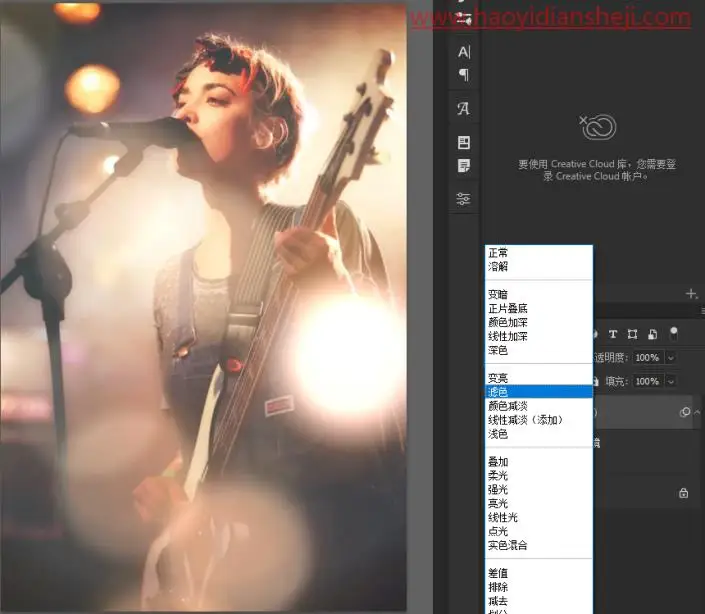Select 颜色加深 blend mode
The width and height of the screenshot is (705, 614).
(539, 322)
